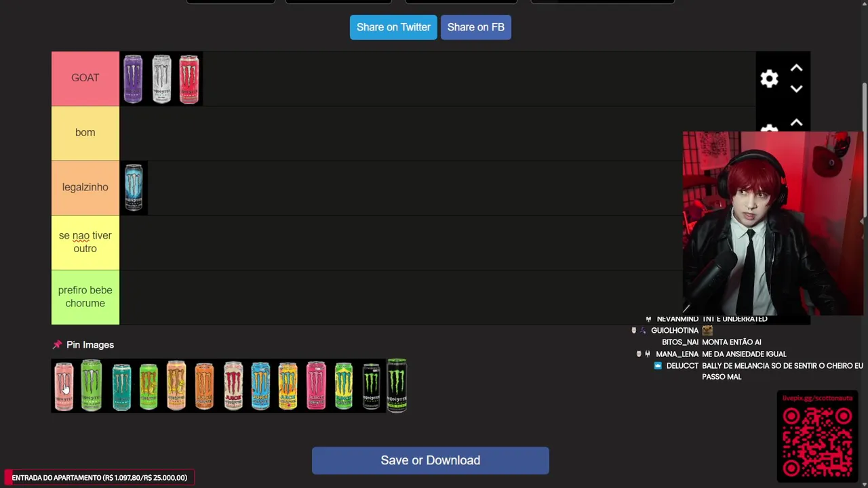Pick the white and red Juice can
The height and width of the screenshot is (488, 868).
click(x=233, y=386)
